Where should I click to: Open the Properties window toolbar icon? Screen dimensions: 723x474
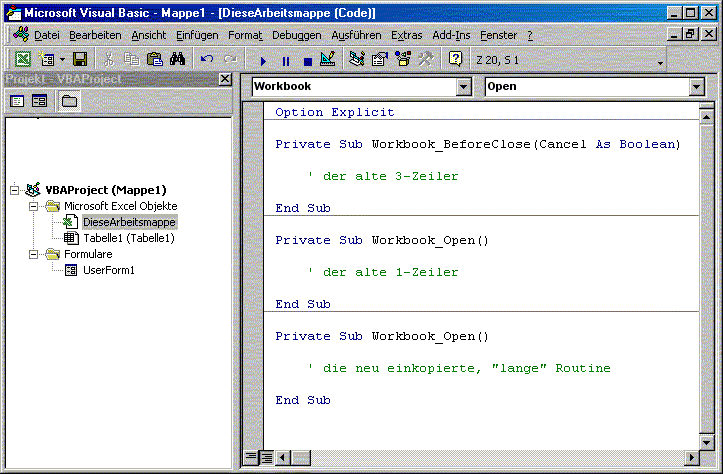(379, 59)
